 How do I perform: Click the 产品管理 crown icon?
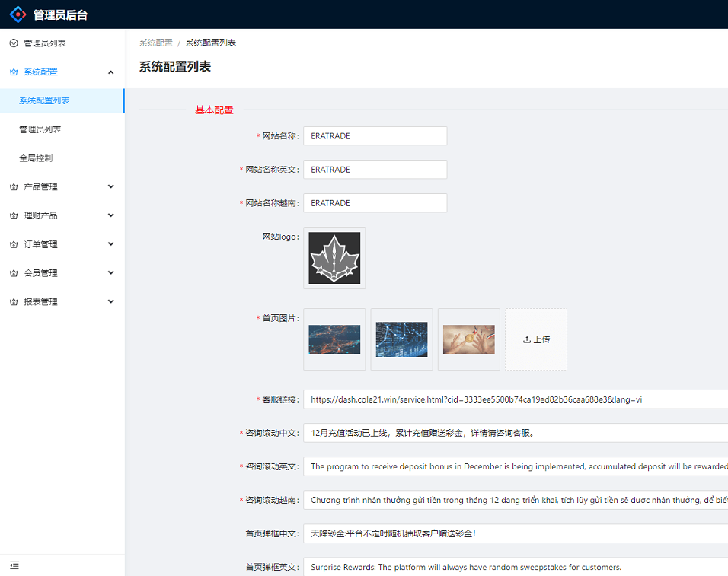(x=14, y=187)
